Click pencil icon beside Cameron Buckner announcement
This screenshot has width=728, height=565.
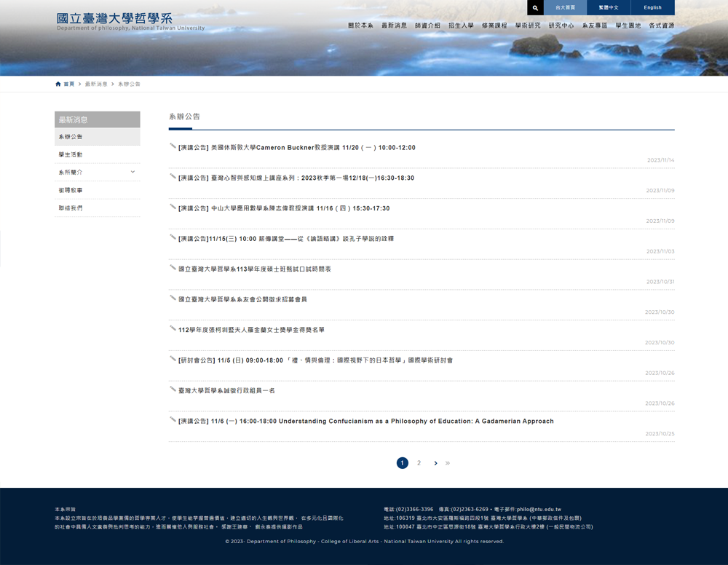[173, 146]
